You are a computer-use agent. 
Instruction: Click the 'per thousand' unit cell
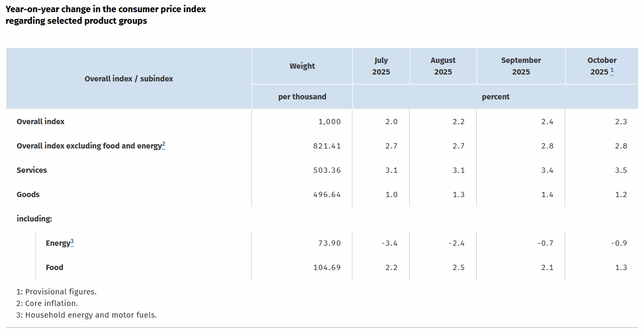click(302, 97)
